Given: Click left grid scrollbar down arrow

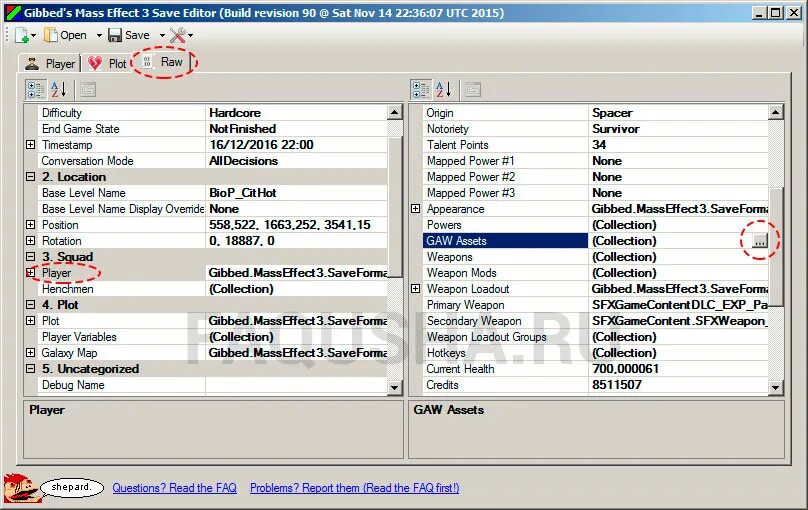Looking at the screenshot, I should (x=394, y=387).
